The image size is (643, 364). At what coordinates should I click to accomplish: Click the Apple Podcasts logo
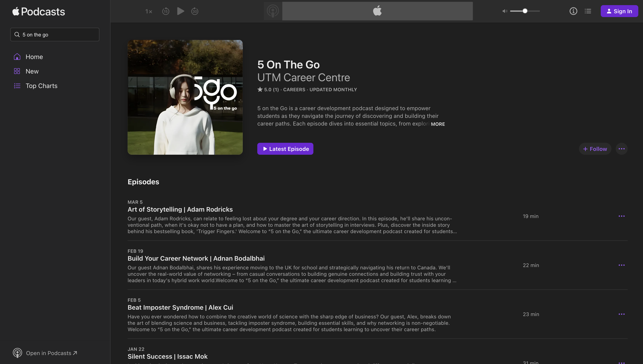coord(39,12)
